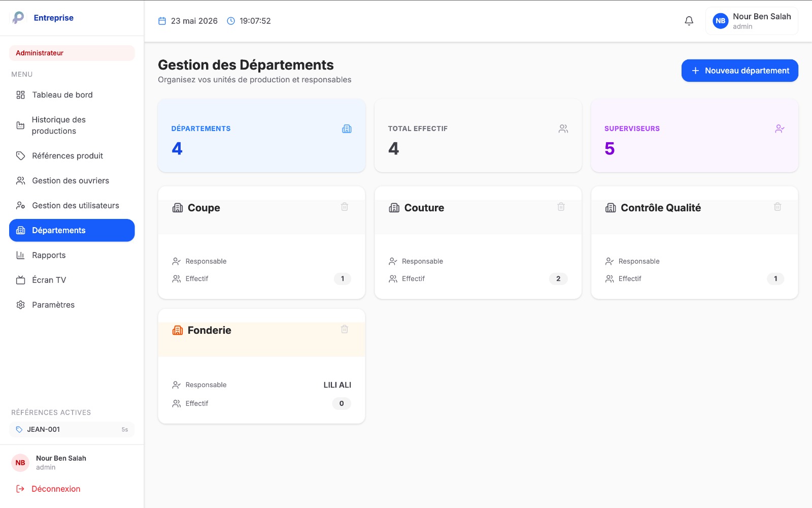Click the Fonderie effectif count badge 0
The image size is (812, 508).
[x=342, y=404]
